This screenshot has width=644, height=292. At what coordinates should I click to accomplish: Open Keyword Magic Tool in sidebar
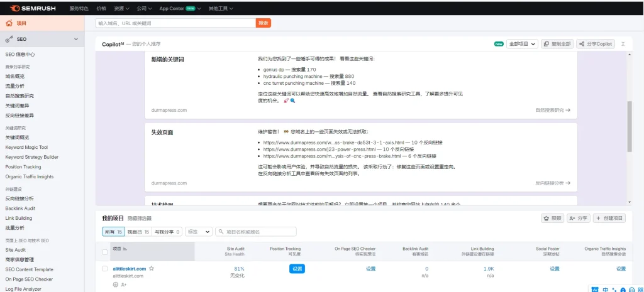[26, 147]
